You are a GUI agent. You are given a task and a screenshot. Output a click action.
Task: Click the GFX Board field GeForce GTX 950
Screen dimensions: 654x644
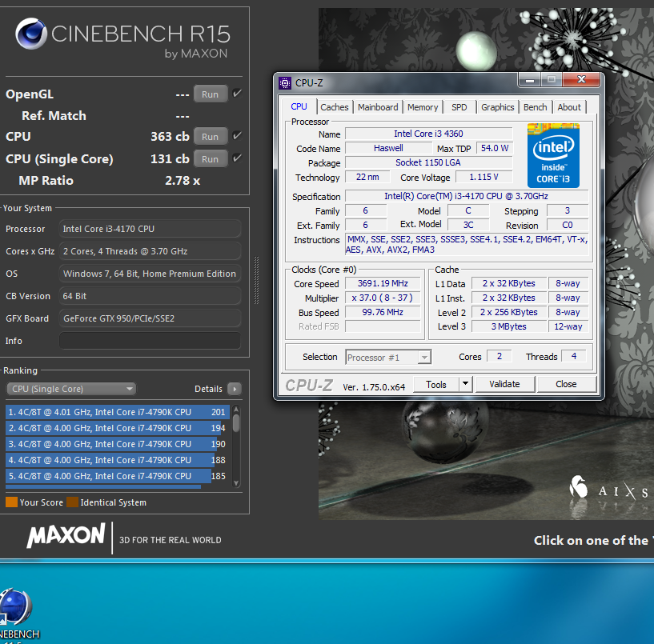point(150,318)
